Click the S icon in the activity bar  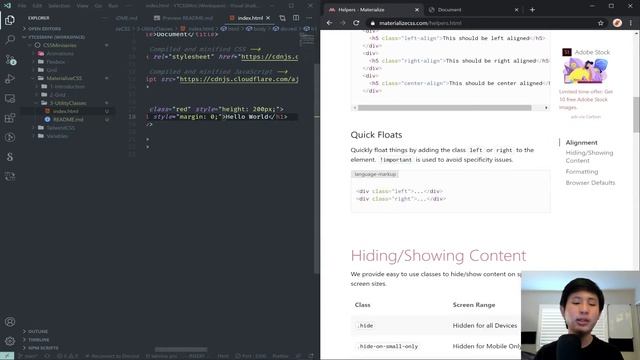pos(10,157)
